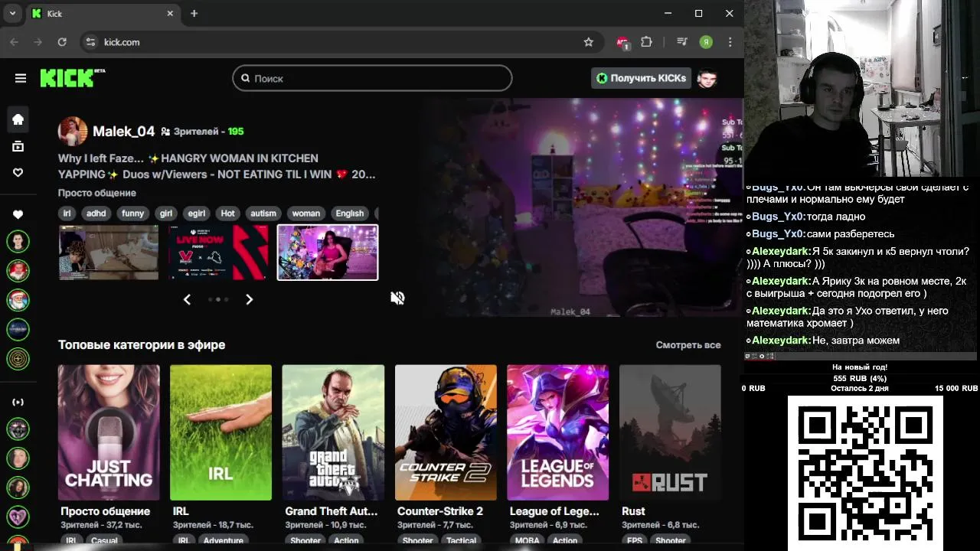This screenshot has height=551, width=980.
Task: Select the 'egirl' tag
Action: click(x=197, y=214)
